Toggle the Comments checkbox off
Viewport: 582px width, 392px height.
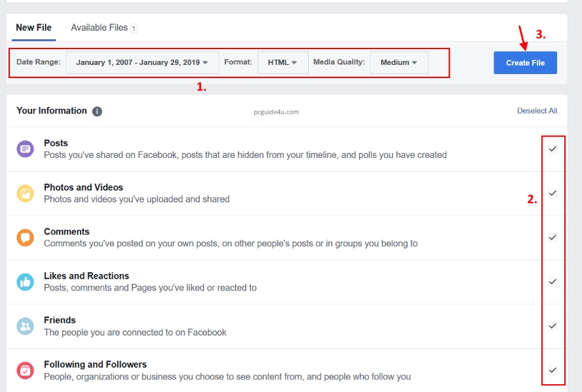tap(553, 237)
